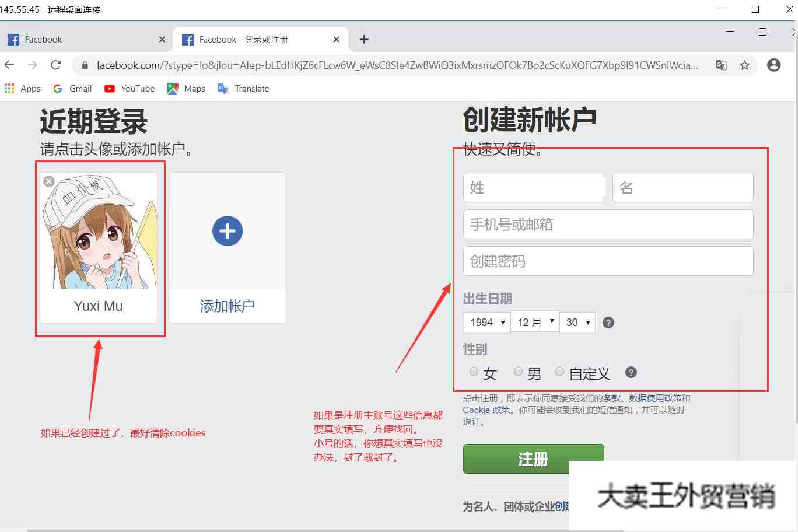Minimize the Chrome browser window

click(730, 32)
